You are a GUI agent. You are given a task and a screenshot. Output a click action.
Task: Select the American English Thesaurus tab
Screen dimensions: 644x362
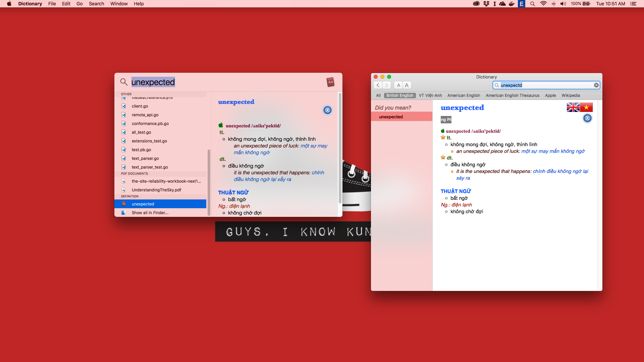point(512,96)
